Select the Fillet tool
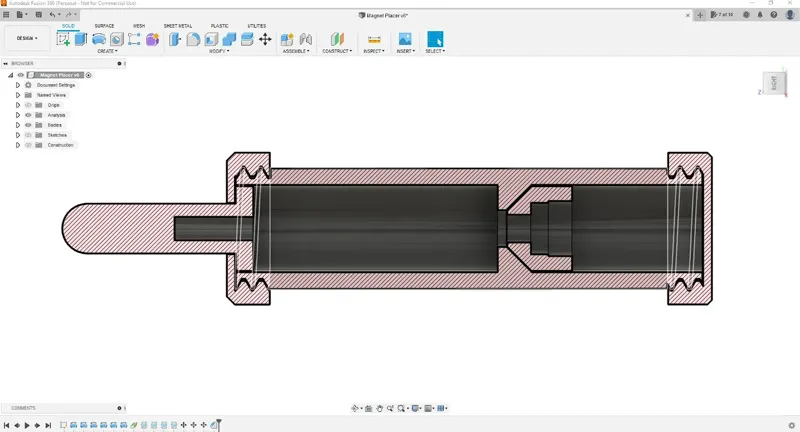Image resolution: width=800 pixels, height=432 pixels. point(193,39)
